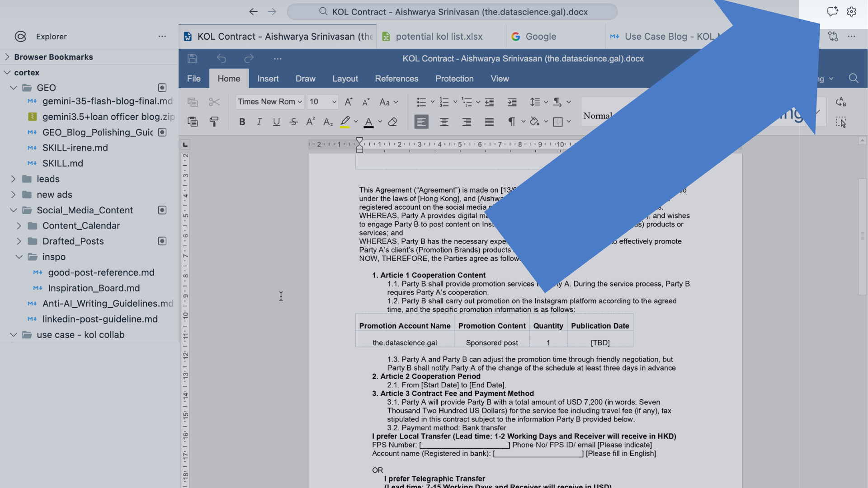Switch to the Insert ribbon tab
Viewport: 868px width, 488px height.
coord(268,79)
